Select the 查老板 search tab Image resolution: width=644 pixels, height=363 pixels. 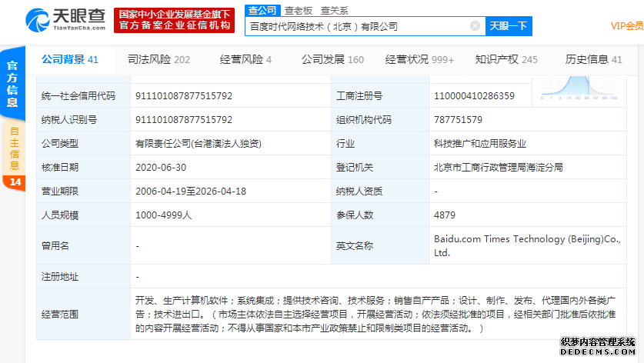point(299,11)
